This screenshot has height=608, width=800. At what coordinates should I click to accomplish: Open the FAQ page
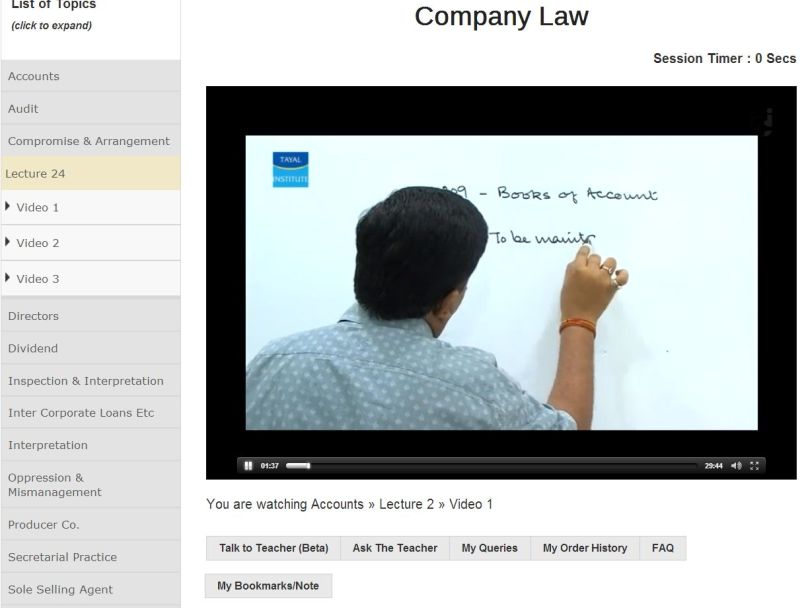tap(662, 548)
